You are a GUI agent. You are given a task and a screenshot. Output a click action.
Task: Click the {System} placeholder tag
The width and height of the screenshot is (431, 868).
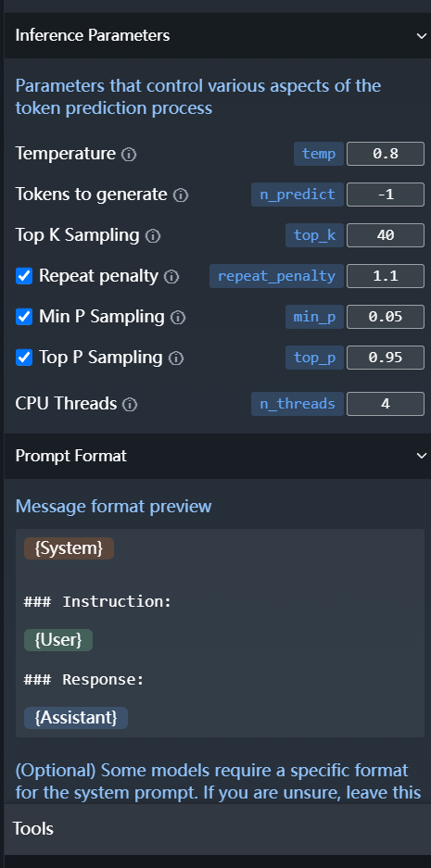click(x=69, y=548)
